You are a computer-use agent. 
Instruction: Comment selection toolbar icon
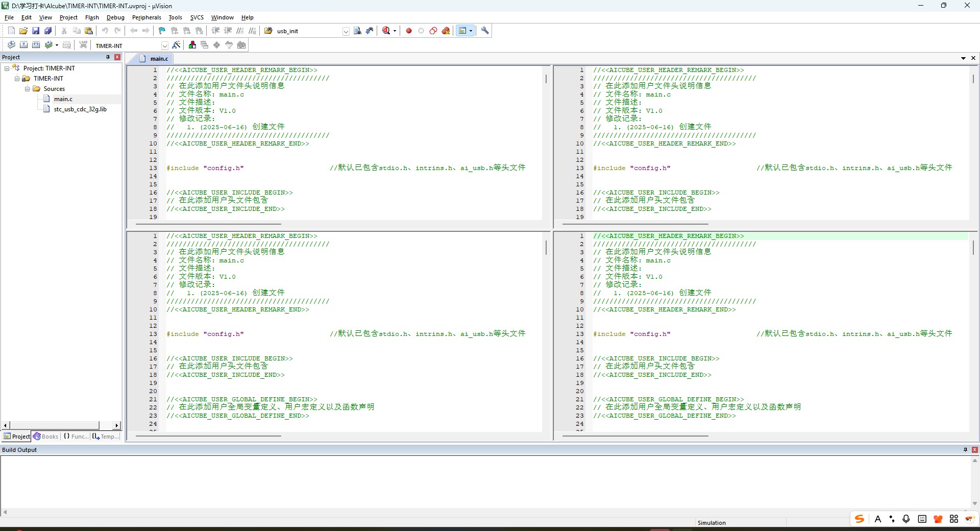click(240, 31)
